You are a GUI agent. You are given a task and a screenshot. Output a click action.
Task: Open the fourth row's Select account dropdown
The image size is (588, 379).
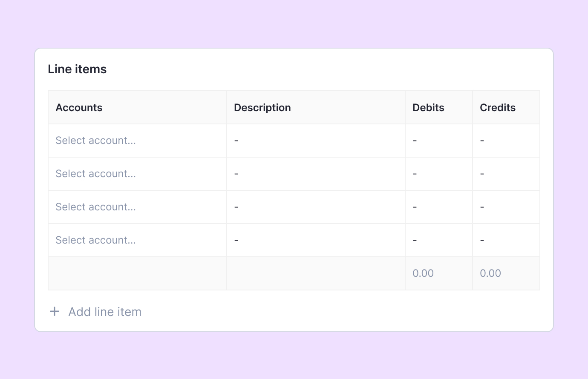[x=137, y=240]
